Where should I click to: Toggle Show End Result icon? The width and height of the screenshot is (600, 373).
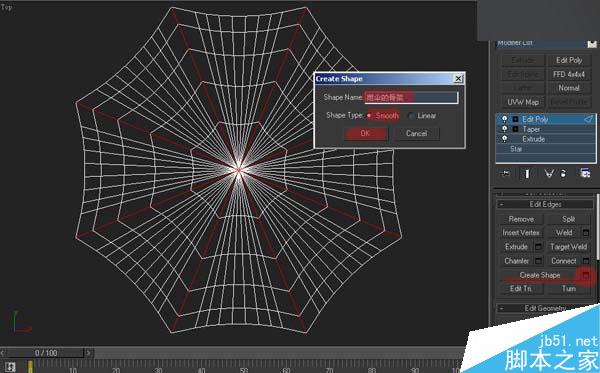[527, 174]
